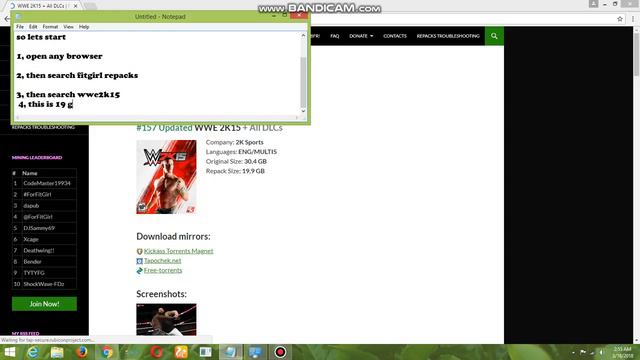The height and width of the screenshot is (360, 640).
Task: Open Notepad's File menu
Action: (20, 27)
